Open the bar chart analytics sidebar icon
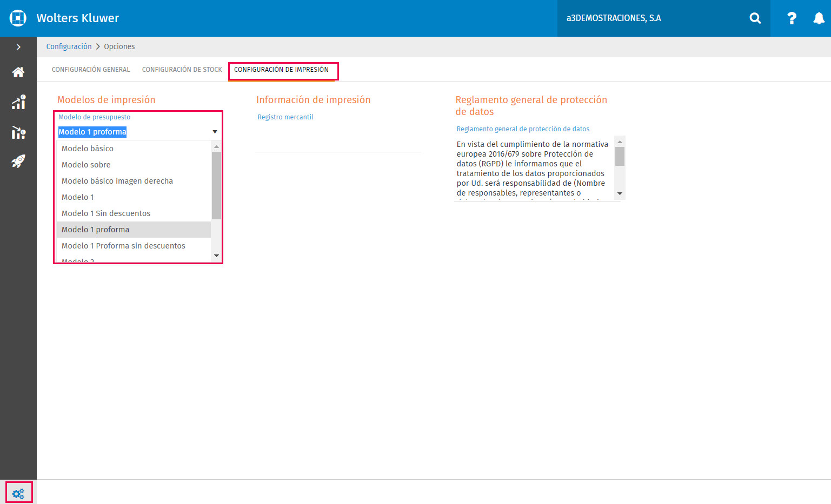Viewport: 831px width, 504px height. [x=18, y=132]
